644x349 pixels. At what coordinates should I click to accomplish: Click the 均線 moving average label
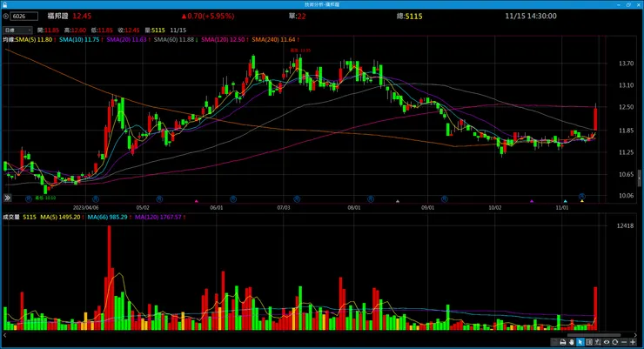click(9, 40)
